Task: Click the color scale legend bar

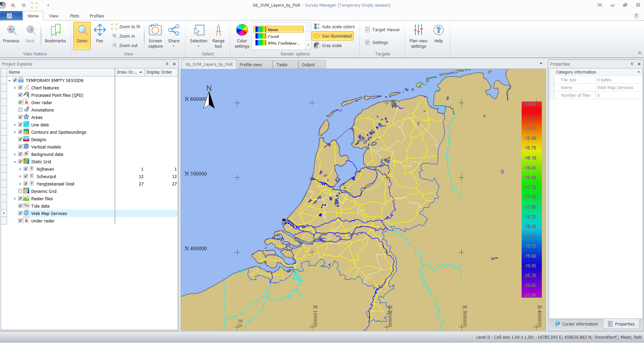Action: pyautogui.click(x=531, y=200)
